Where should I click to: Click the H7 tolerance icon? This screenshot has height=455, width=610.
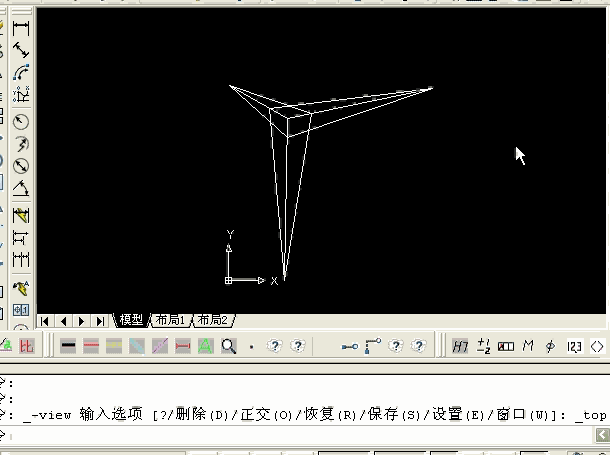[x=460, y=346]
